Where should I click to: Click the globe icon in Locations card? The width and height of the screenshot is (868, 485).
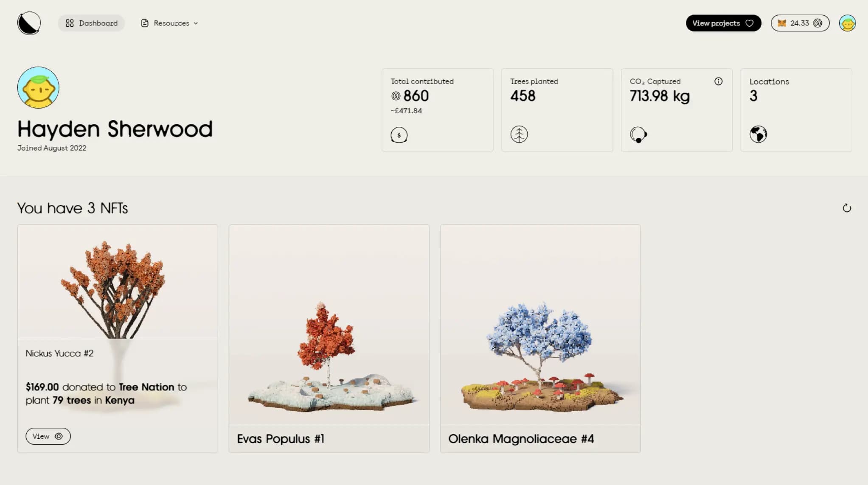(758, 134)
